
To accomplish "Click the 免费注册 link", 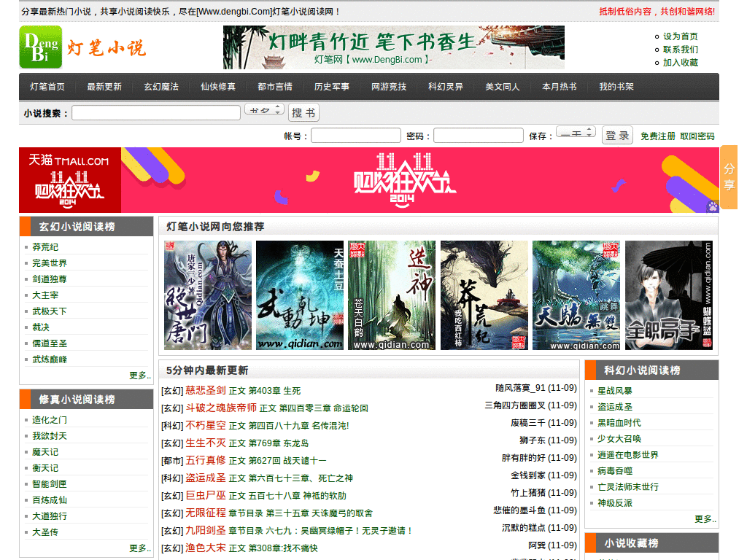I will (658, 136).
